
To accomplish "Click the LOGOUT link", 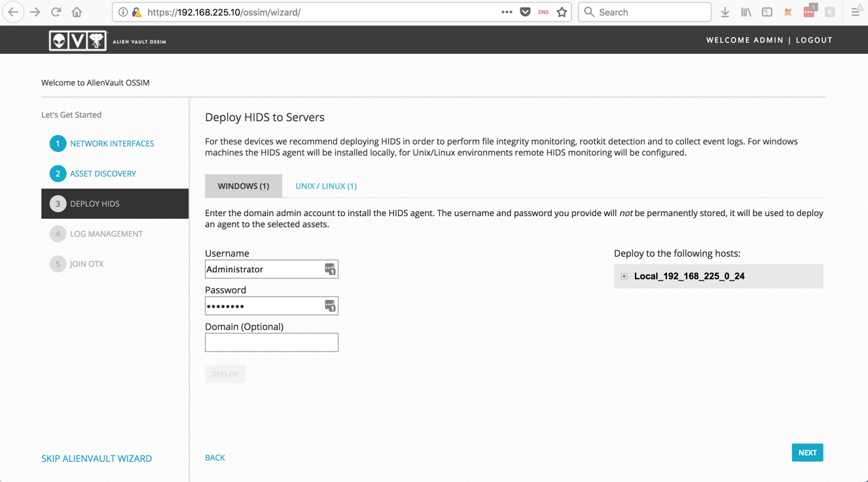I will (x=814, y=40).
